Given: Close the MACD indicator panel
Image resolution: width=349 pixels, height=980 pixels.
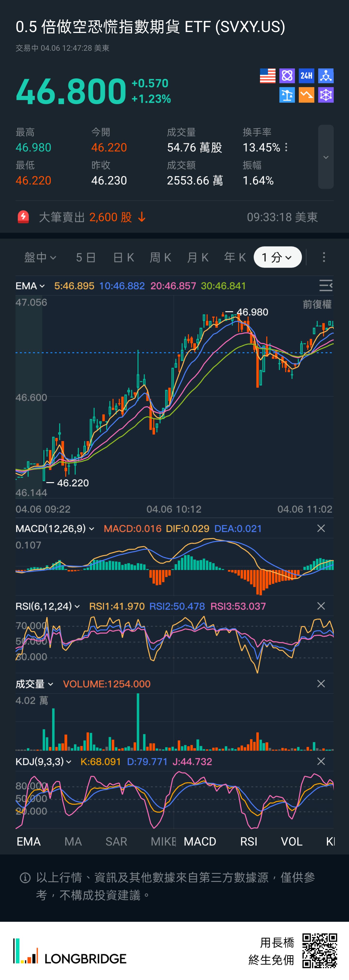Looking at the screenshot, I should click(x=321, y=528).
